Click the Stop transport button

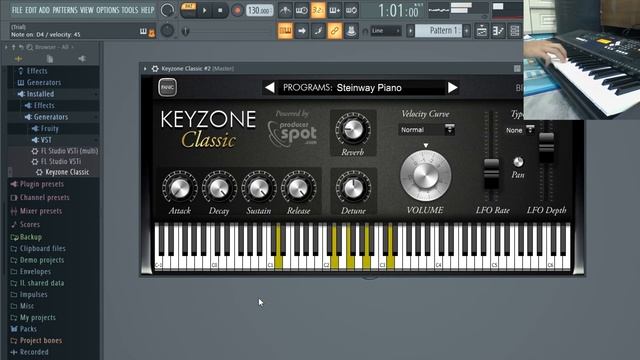[x=220, y=11]
